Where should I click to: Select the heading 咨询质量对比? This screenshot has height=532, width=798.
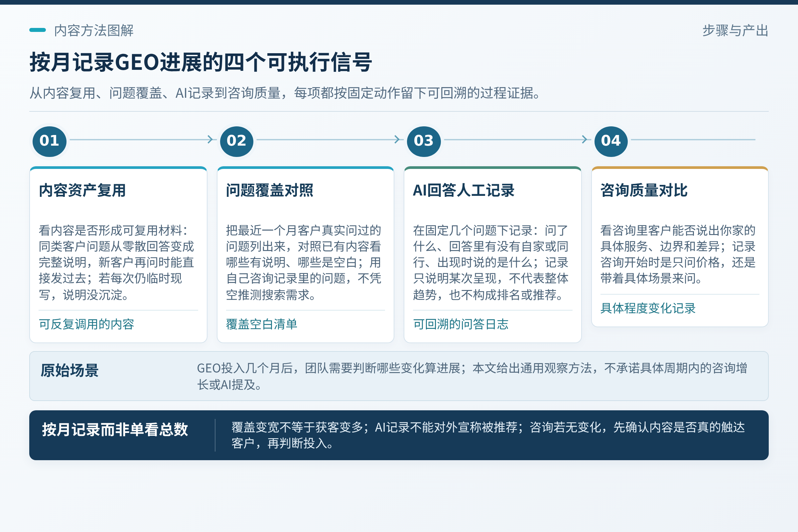click(x=644, y=190)
